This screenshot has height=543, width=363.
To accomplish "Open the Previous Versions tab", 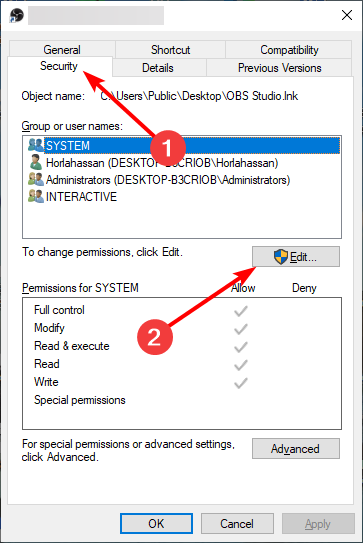I will [280, 68].
